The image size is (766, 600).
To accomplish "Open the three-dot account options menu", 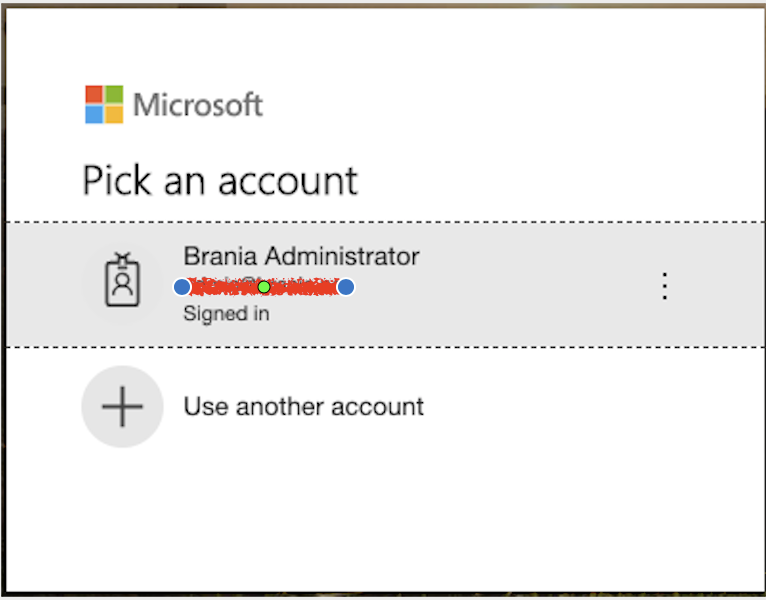I will pyautogui.click(x=664, y=286).
